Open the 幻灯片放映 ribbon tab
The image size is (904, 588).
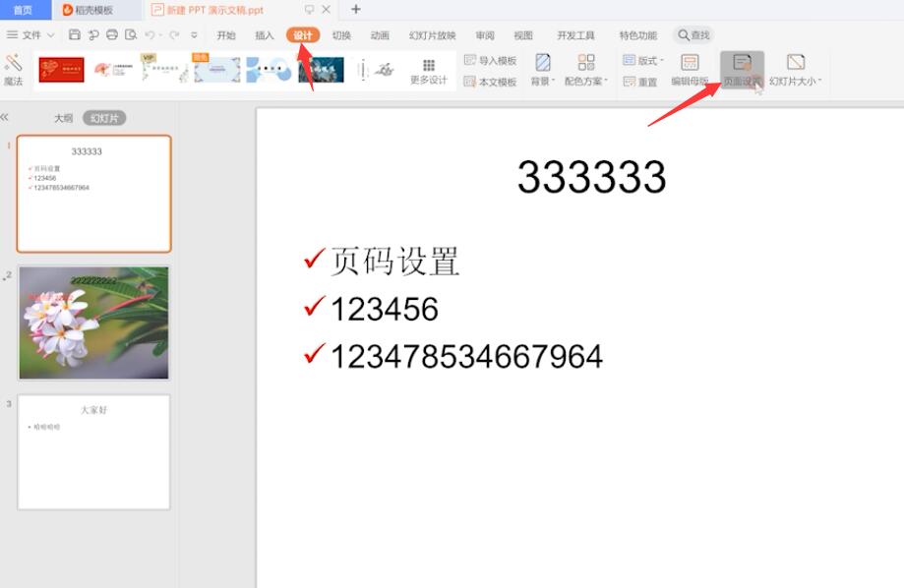(x=433, y=35)
